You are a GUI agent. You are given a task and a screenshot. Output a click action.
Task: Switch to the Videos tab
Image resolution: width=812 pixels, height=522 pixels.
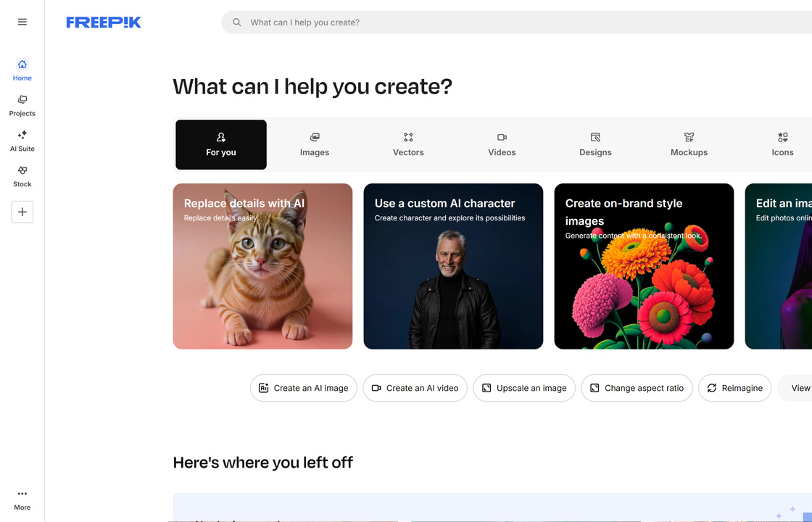502,144
